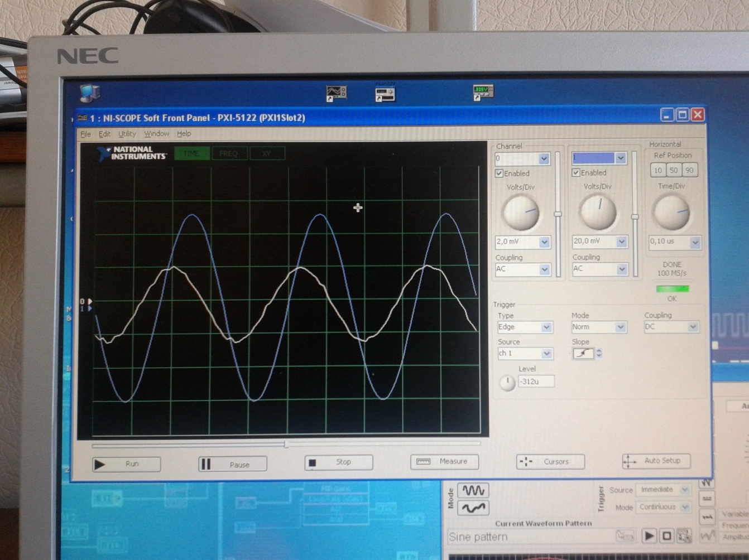749x560 pixels.
Task: Open the trigger Type Edge dropdown
Action: [546, 327]
